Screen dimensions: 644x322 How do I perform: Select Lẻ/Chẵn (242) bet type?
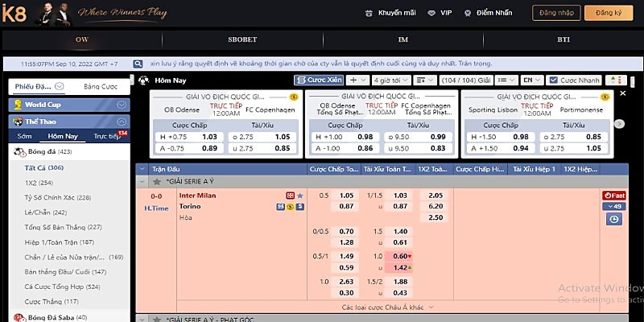click(x=46, y=213)
